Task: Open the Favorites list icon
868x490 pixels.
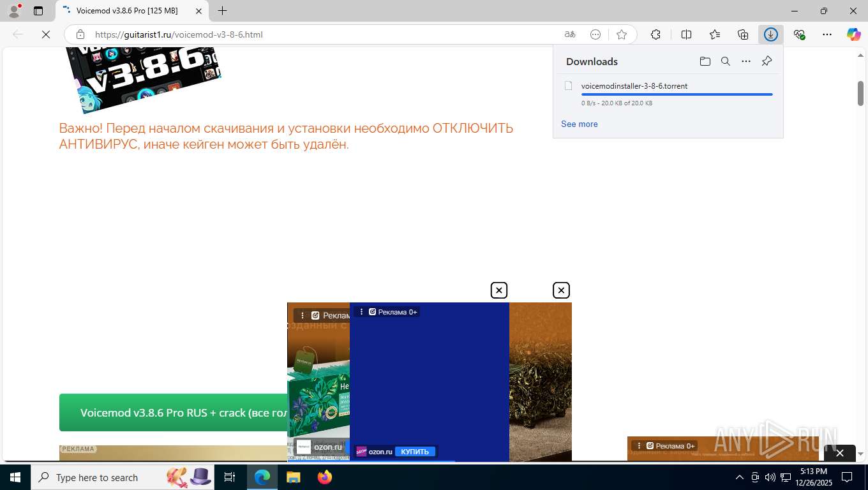Action: click(715, 34)
